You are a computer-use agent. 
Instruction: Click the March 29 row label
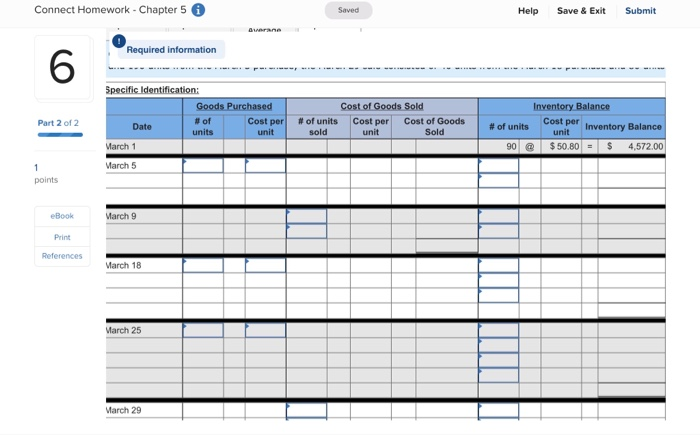[x=123, y=410]
